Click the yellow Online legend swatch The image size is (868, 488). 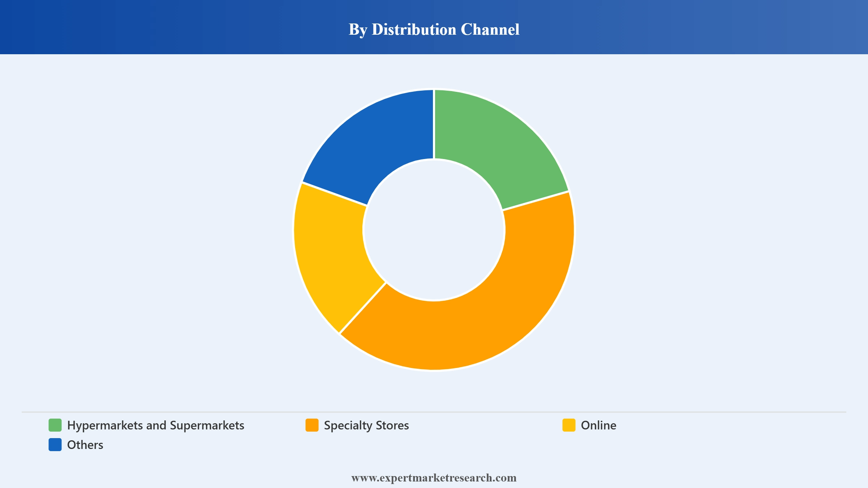(x=569, y=425)
